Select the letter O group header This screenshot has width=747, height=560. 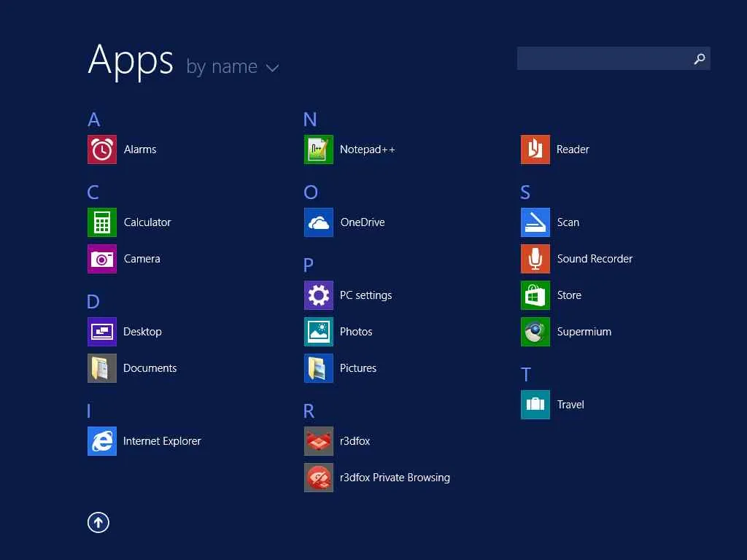(311, 192)
